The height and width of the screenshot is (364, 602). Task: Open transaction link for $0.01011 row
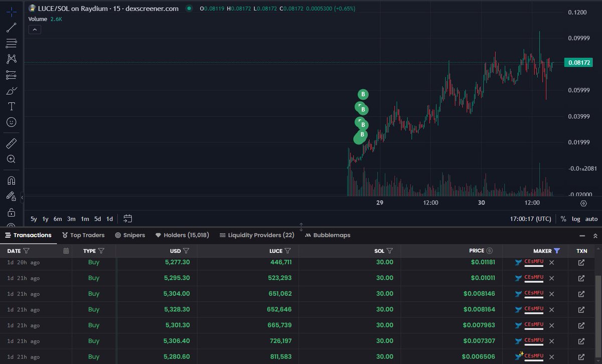click(x=581, y=278)
